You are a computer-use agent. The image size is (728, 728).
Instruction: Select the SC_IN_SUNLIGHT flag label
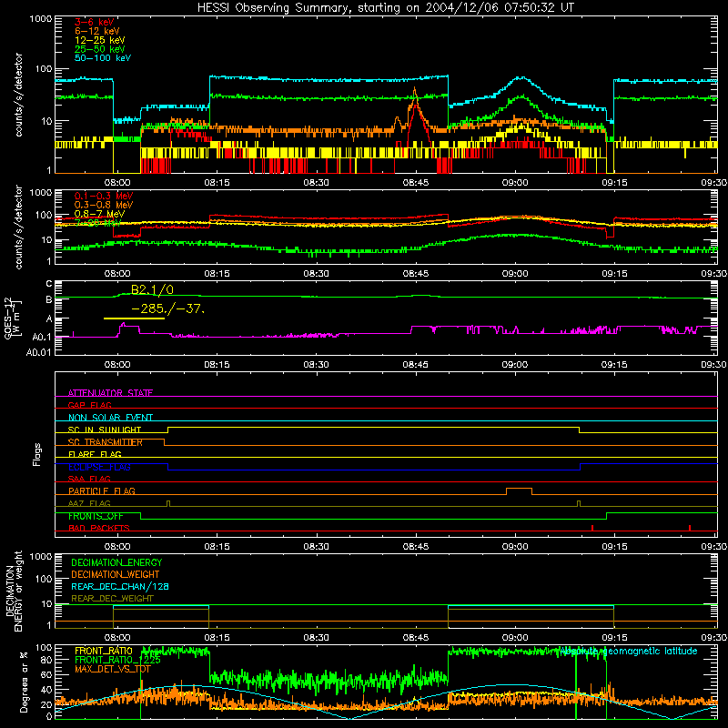(x=105, y=430)
